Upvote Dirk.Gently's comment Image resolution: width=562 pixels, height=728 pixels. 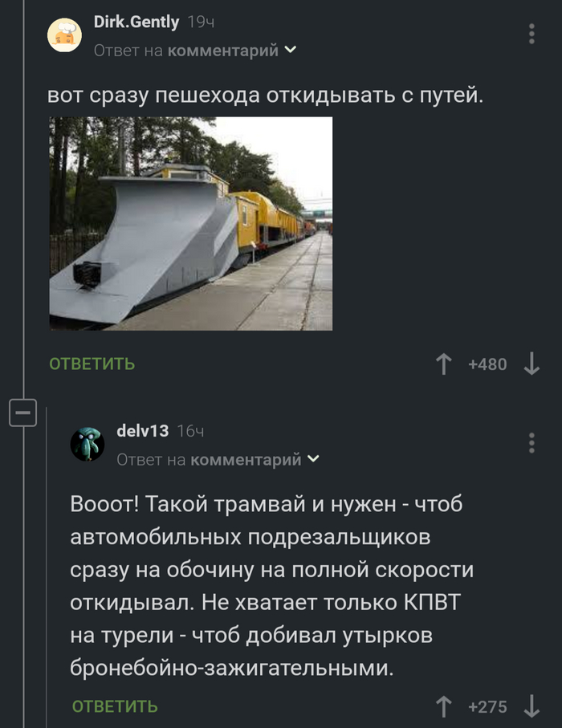point(443,364)
